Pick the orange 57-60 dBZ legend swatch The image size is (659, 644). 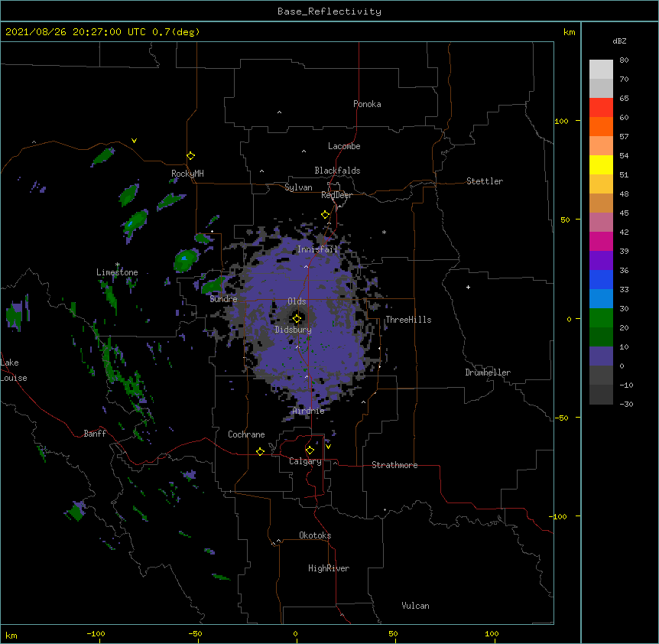[601, 126]
